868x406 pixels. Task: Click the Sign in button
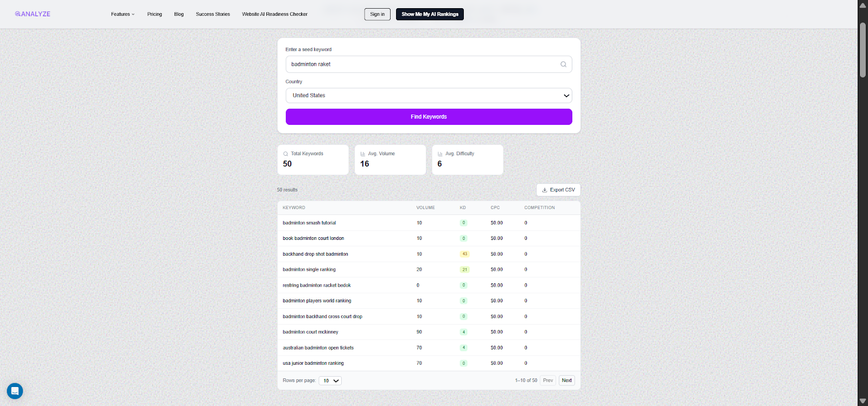point(378,14)
